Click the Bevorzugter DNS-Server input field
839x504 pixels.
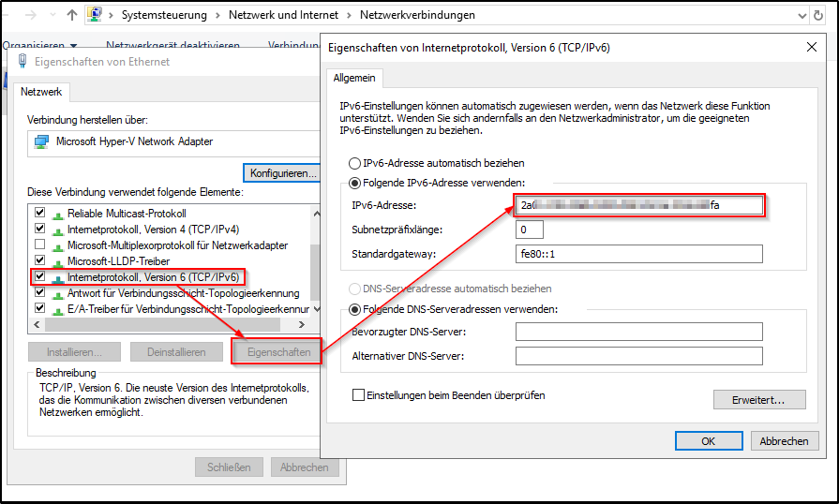point(638,333)
